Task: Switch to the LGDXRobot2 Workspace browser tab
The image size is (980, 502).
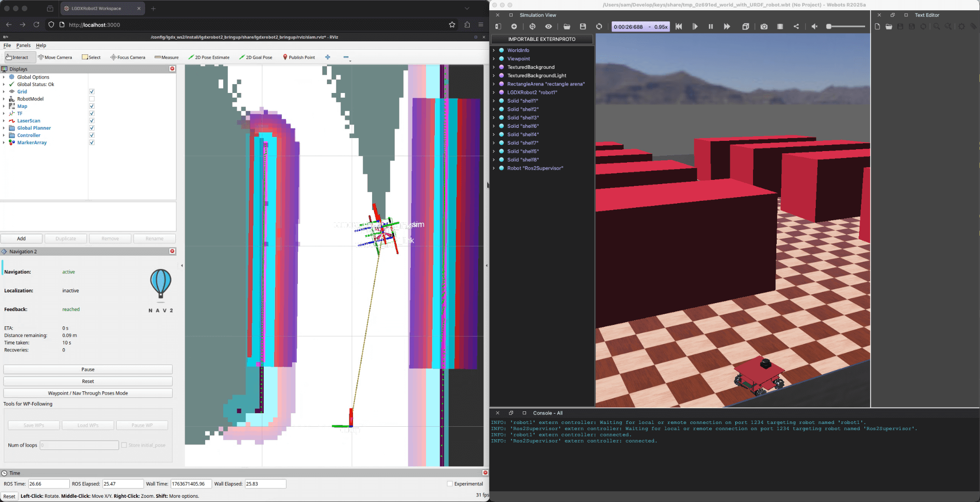Action: point(96,8)
